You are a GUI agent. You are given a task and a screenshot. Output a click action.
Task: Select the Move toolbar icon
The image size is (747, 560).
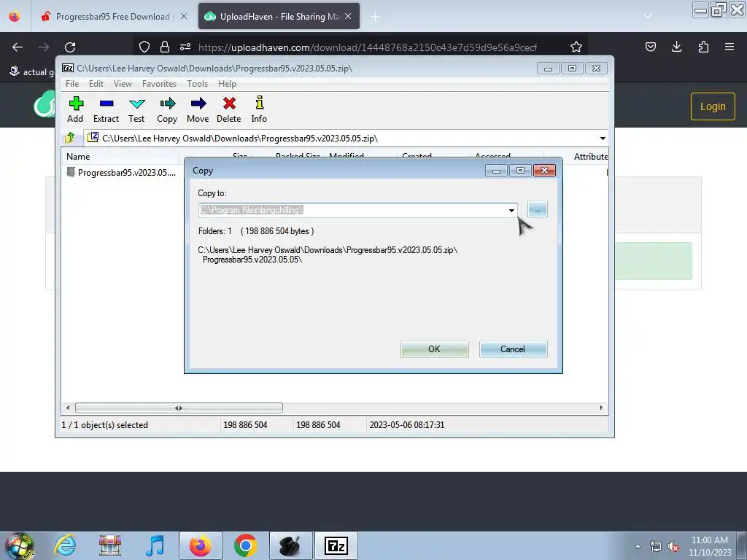point(198,109)
